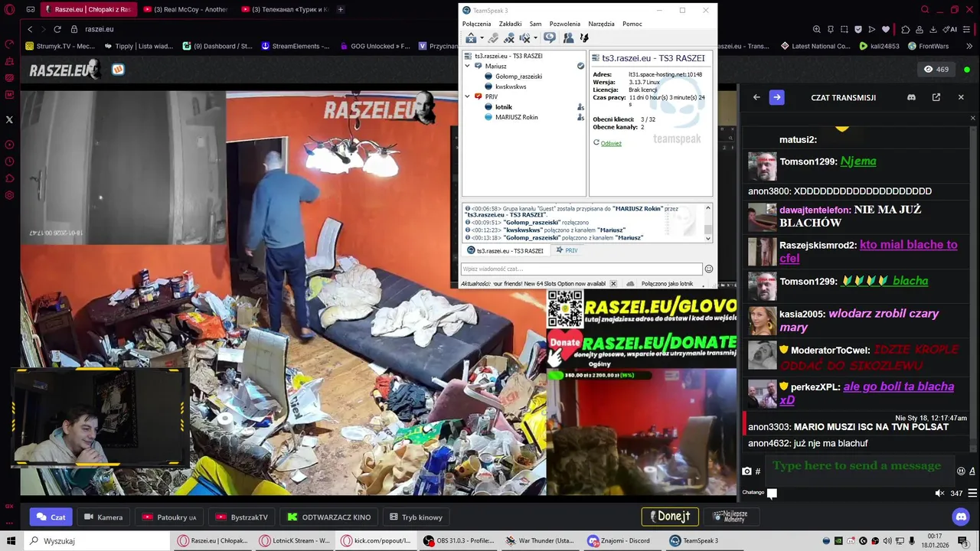Open dropdown arrow beside TeamSpeak away icon
Image resolution: width=980 pixels, height=551 pixels.
coord(535,38)
